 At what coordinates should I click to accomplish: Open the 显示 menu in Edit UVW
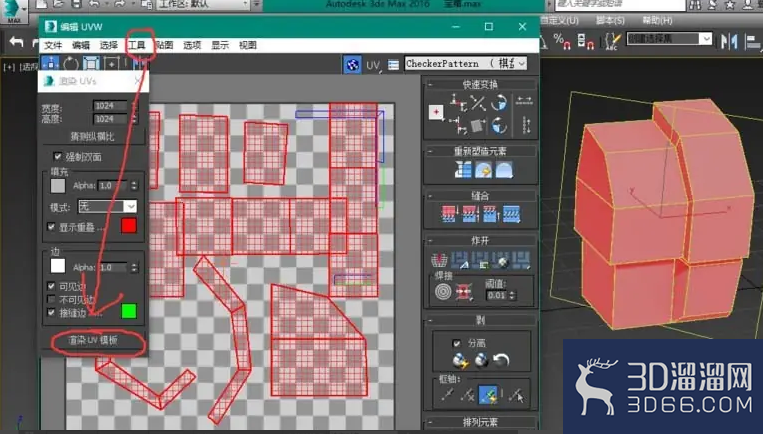220,45
